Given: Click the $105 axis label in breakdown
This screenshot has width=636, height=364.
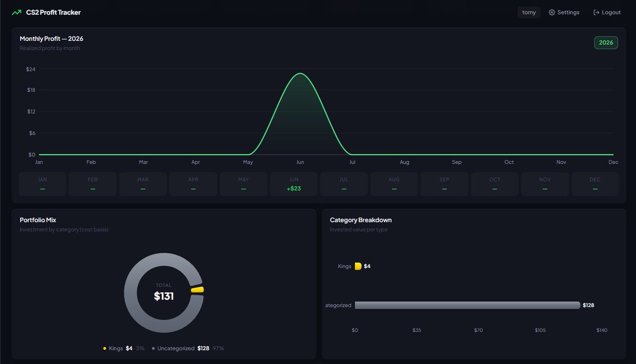Looking at the screenshot, I should coord(540,330).
